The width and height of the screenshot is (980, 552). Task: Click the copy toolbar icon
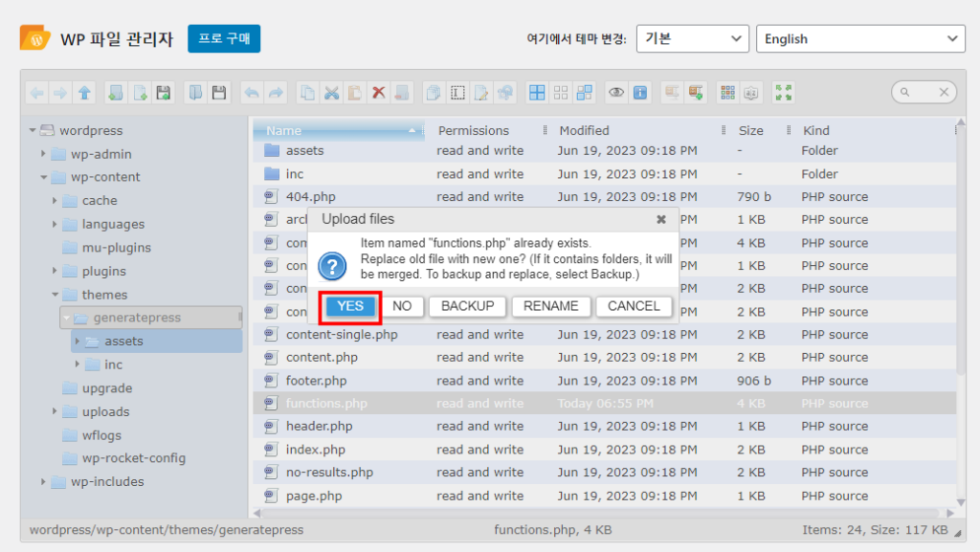[307, 93]
